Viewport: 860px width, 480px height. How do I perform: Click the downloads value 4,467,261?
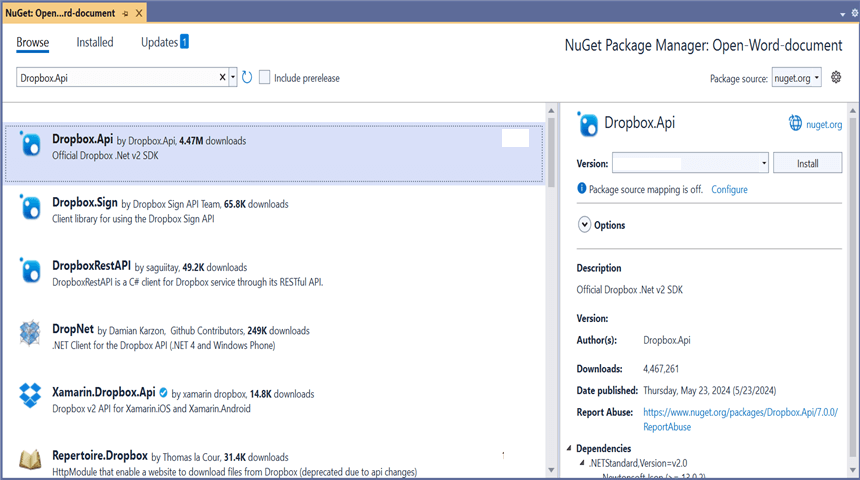[661, 369]
